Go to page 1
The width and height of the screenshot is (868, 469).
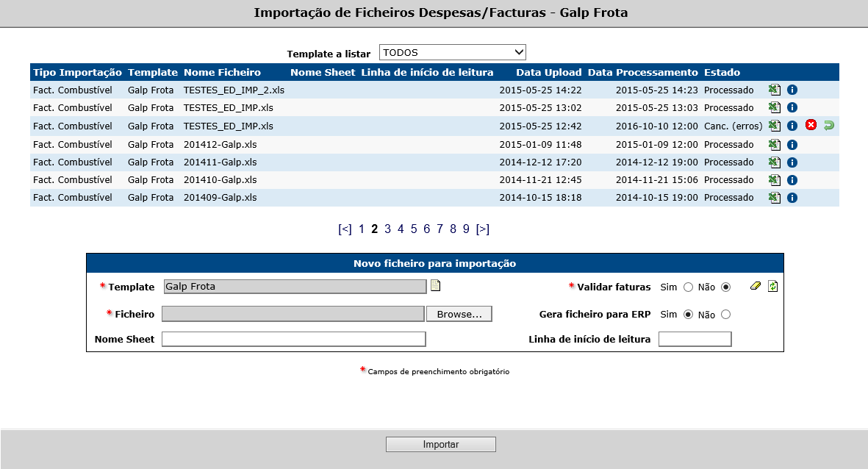pos(362,229)
